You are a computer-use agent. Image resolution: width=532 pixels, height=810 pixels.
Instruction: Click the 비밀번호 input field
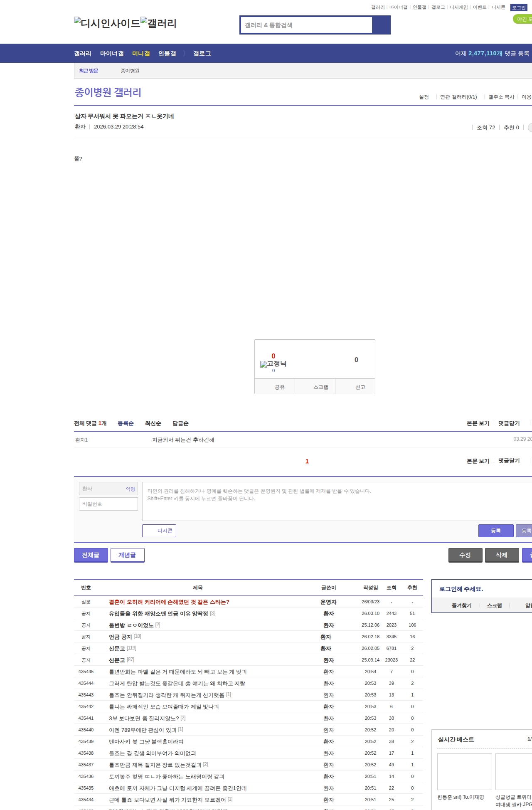click(108, 504)
